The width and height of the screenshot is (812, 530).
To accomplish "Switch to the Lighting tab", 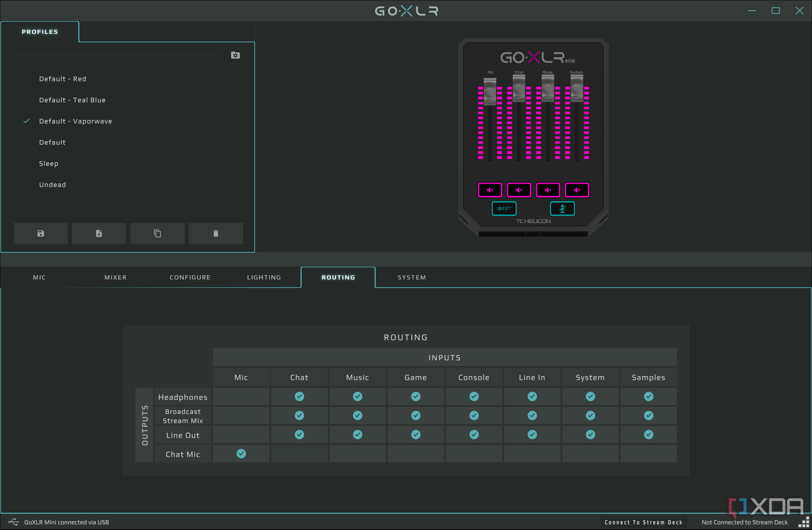I will [264, 277].
